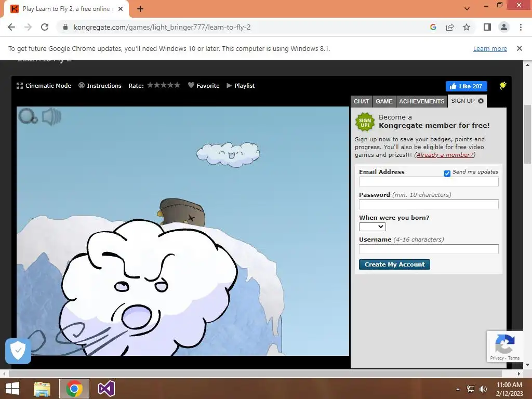Click Learn more about Chrome updates
This screenshot has width=532, height=399.
pos(490,49)
